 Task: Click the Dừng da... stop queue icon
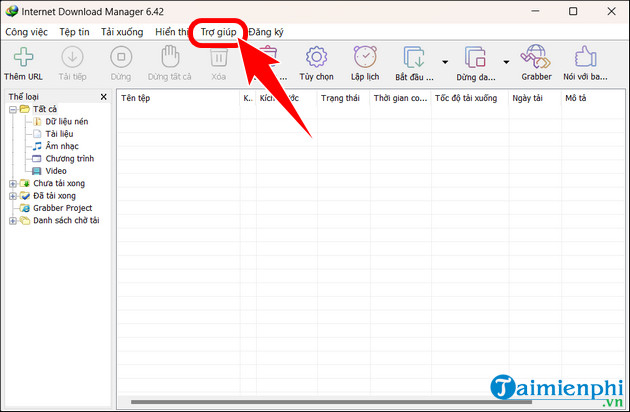pos(475,57)
